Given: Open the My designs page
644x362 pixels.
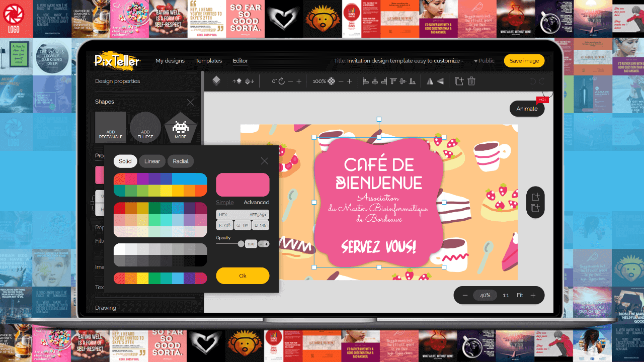Looking at the screenshot, I should [170, 60].
